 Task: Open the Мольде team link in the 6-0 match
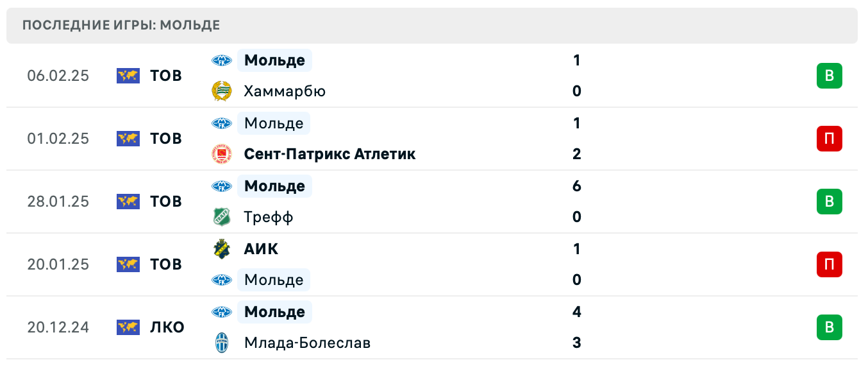(x=274, y=186)
